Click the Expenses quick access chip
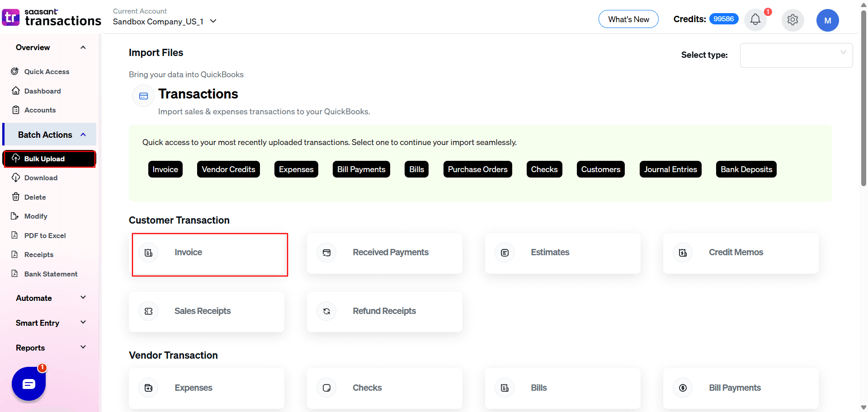Screen dimensions: 868x412 click(296, 169)
